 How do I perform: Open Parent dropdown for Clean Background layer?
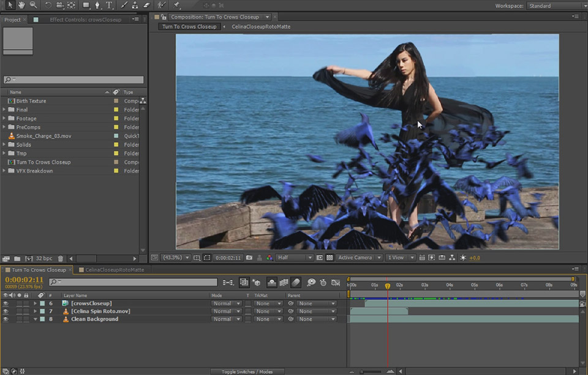pos(317,319)
